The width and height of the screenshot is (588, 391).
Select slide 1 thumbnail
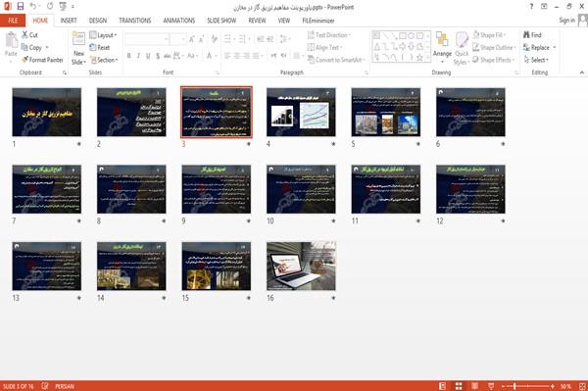46,112
